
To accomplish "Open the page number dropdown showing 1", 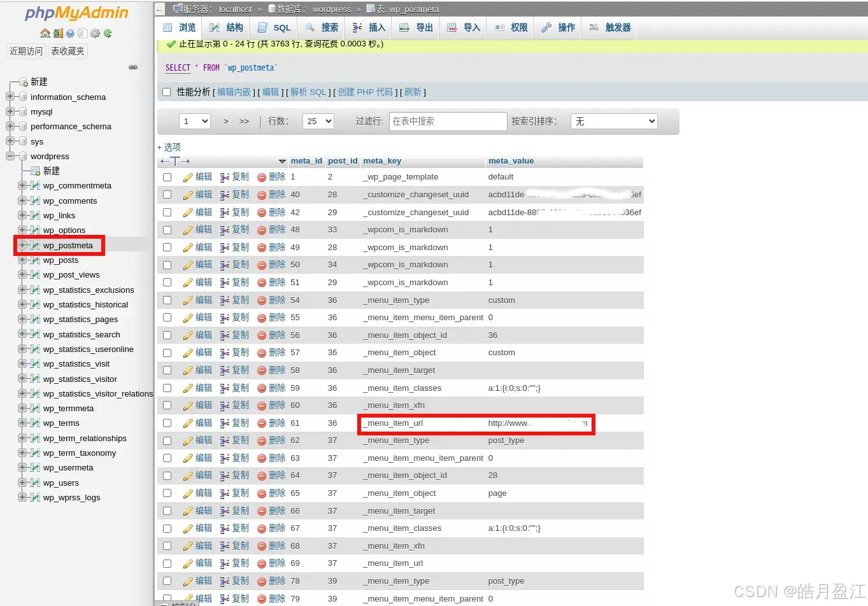I will 194,121.
